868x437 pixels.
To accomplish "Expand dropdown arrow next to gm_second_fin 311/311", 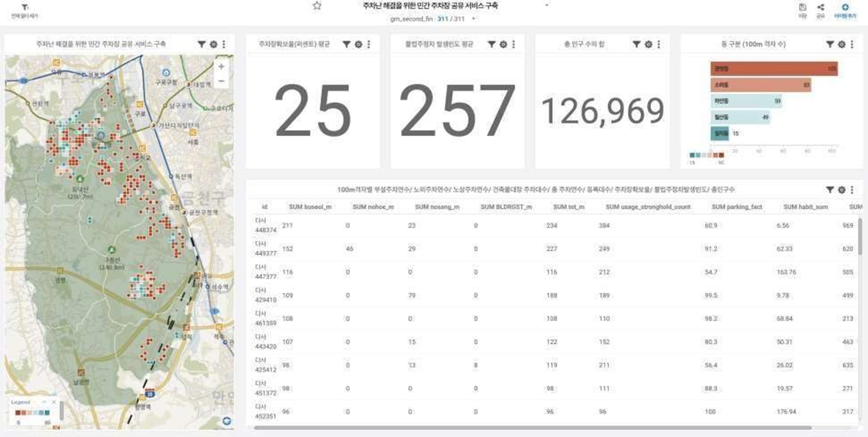I will (473, 19).
